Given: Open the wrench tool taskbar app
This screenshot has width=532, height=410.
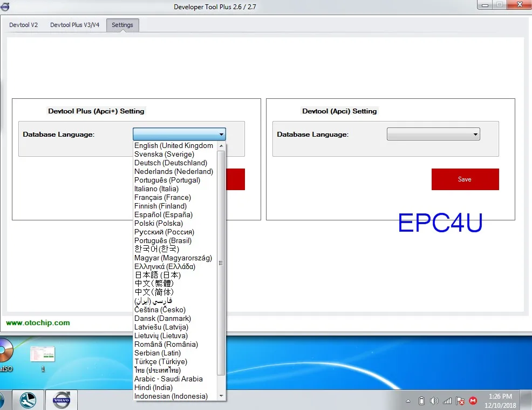Looking at the screenshot, I should coord(28,400).
